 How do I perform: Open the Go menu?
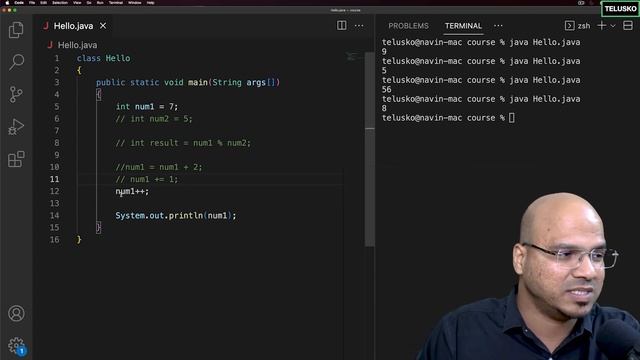[89, 2]
